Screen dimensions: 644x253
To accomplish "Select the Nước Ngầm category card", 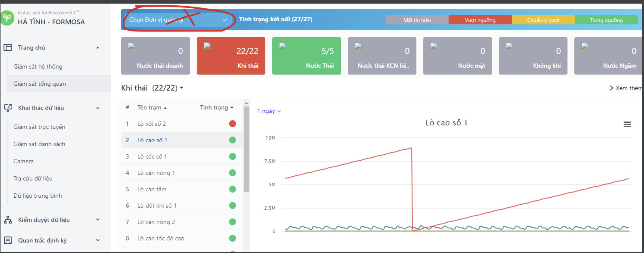I will (608, 56).
